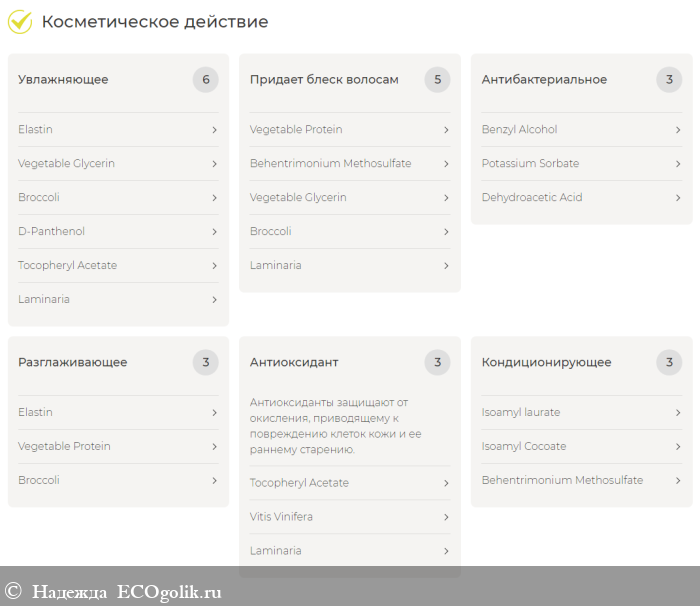Click the arrow next to Benzyl Alcohol
The width and height of the screenshot is (700, 606).
click(x=678, y=130)
